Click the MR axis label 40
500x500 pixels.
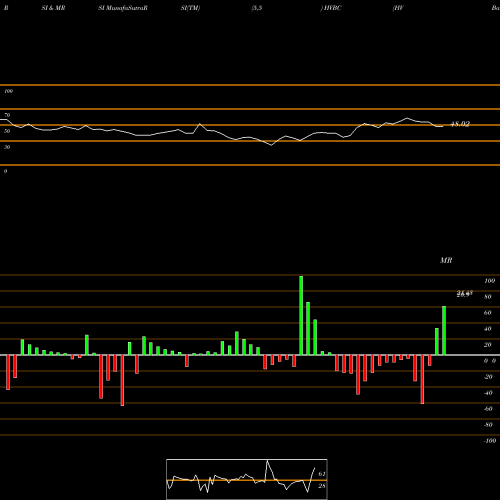click(488, 329)
